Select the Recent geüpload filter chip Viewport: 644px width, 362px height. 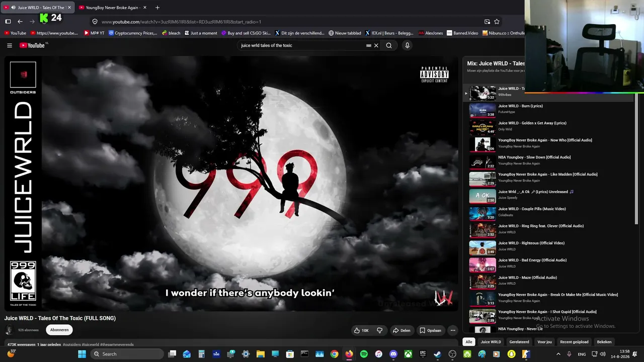[x=574, y=342]
